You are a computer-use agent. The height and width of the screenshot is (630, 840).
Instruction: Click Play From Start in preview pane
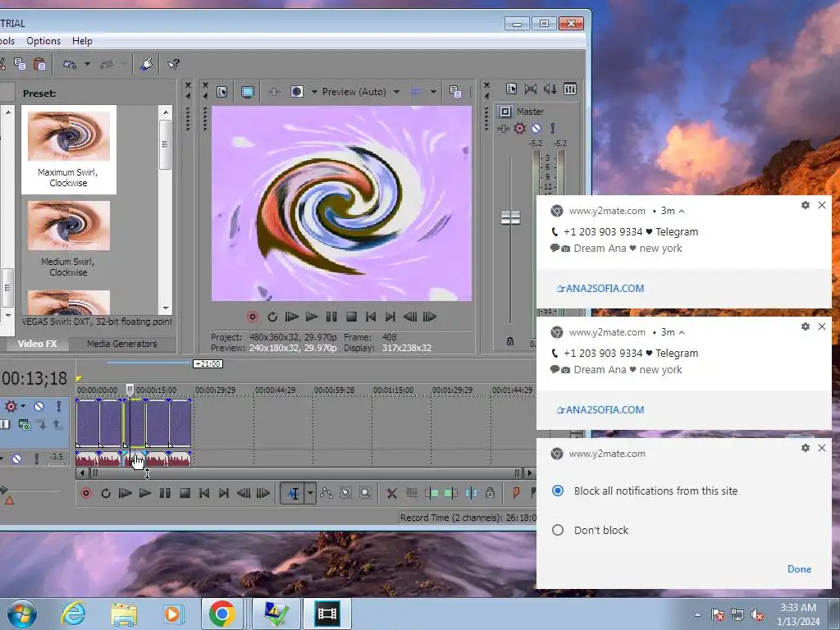point(292,317)
